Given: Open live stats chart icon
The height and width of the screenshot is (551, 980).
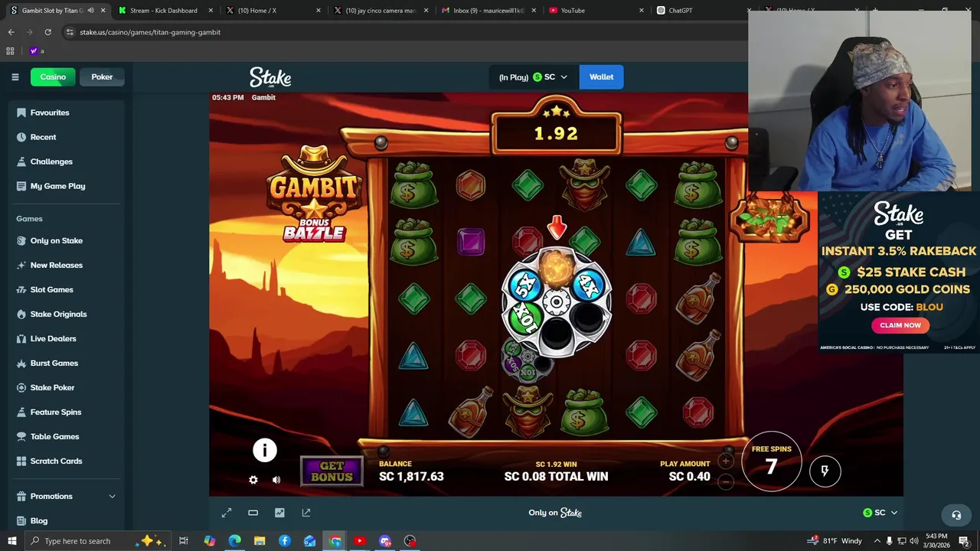Looking at the screenshot, I should tap(279, 513).
